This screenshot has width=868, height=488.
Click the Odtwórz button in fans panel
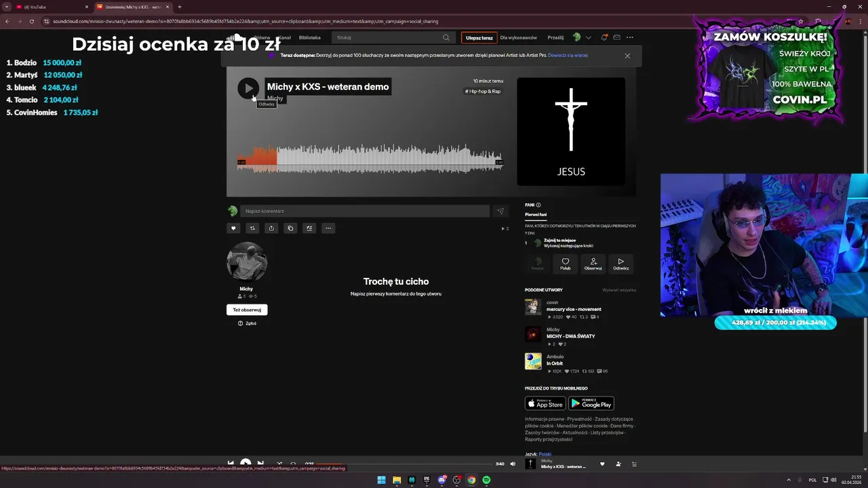click(x=621, y=264)
